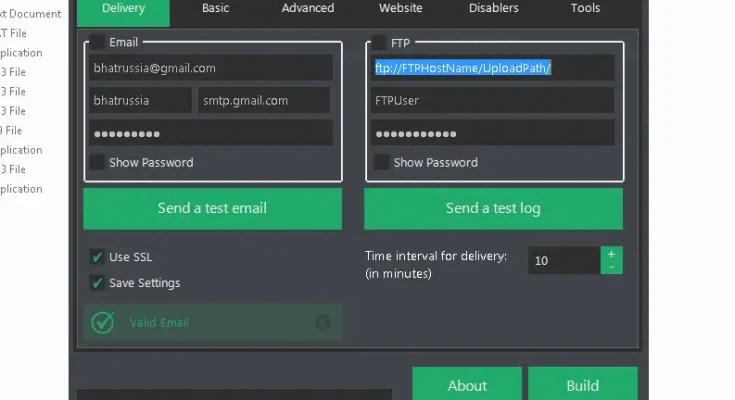Image resolution: width=735 pixels, height=400 pixels.
Task: Dismiss the Valid Email notification with X icon
Action: point(322,322)
